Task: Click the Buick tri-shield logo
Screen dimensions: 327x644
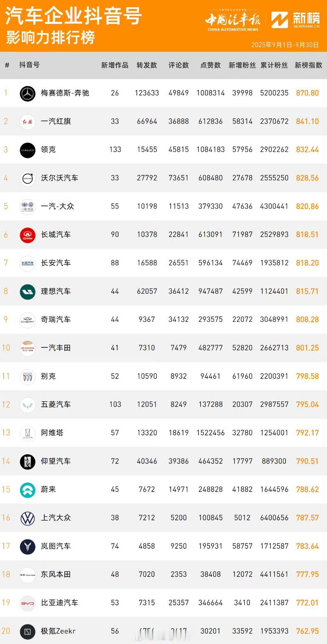Action: [x=28, y=377]
